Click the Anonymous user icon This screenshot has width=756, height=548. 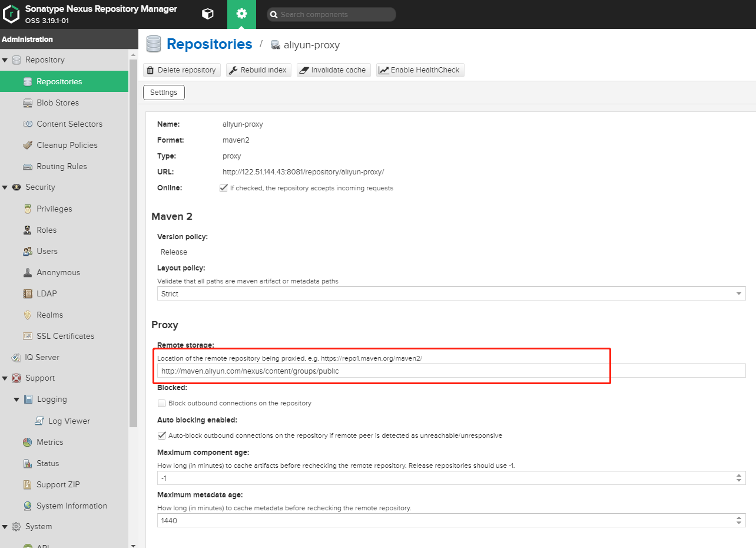(x=27, y=272)
